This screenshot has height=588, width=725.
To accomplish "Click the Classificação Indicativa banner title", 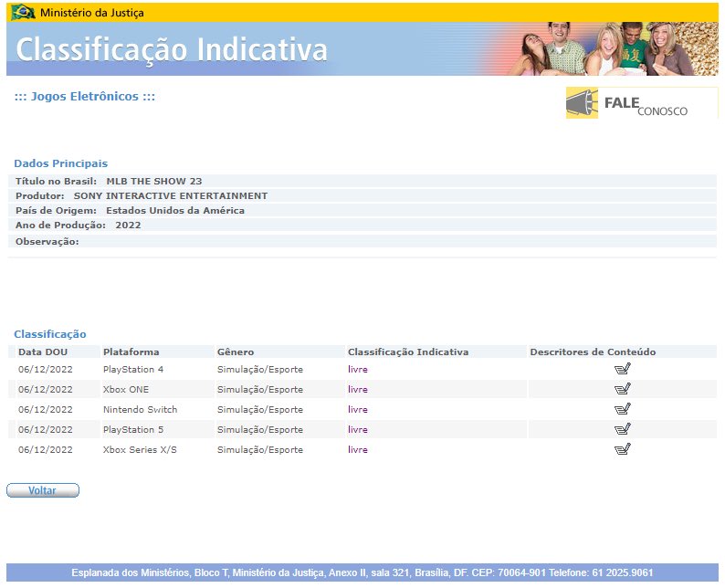I will tap(172, 49).
